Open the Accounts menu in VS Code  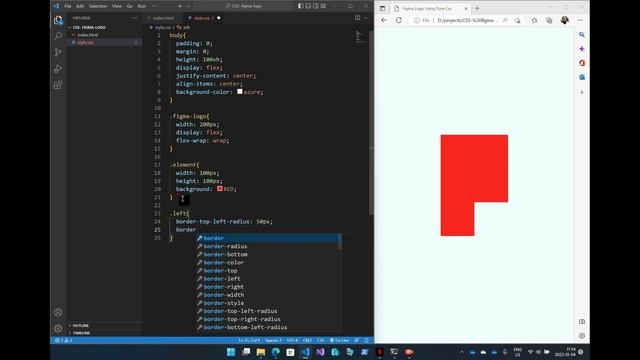coord(58,312)
